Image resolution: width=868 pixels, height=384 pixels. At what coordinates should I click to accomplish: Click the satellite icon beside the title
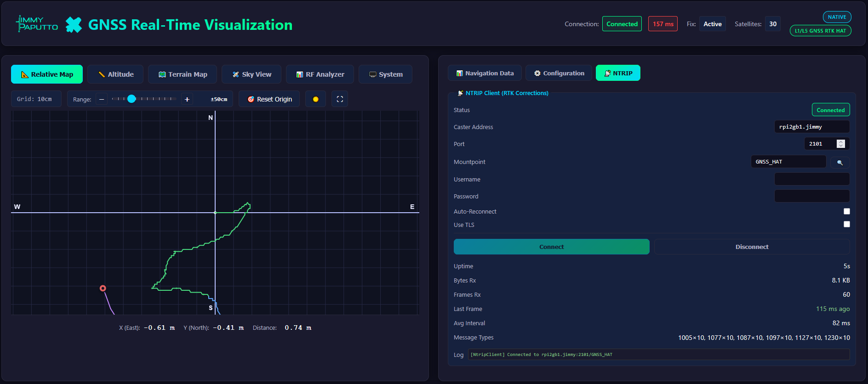pyautogui.click(x=74, y=25)
